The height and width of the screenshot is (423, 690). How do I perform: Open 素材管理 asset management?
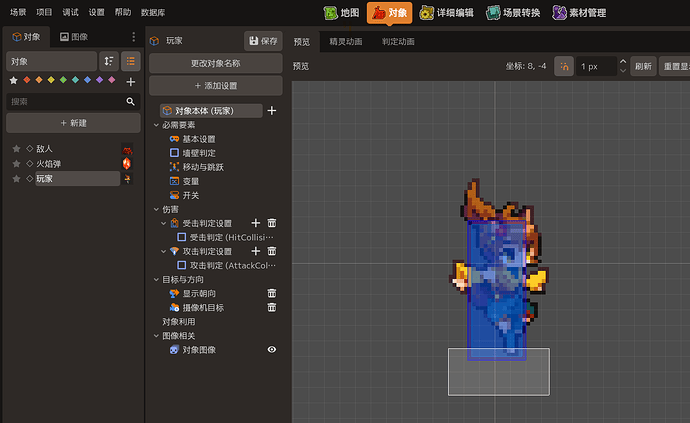coord(579,13)
